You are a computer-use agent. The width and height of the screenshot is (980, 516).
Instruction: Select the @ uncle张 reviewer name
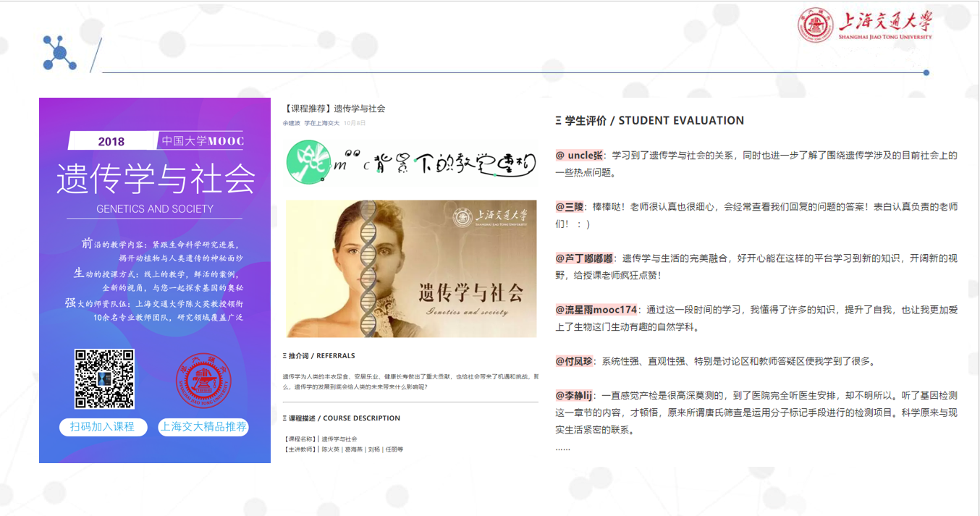[579, 156]
